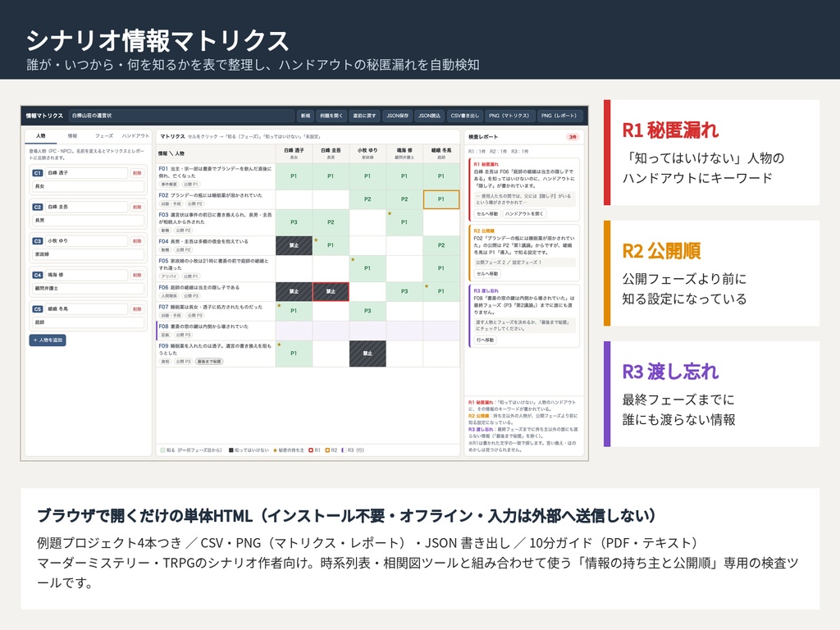
Task: Undo with the 直前に戻す button
Action: (363, 116)
